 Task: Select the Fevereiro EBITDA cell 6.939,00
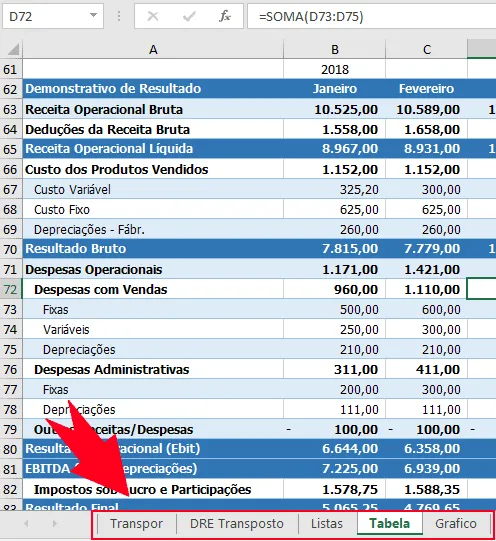[x=426, y=469]
